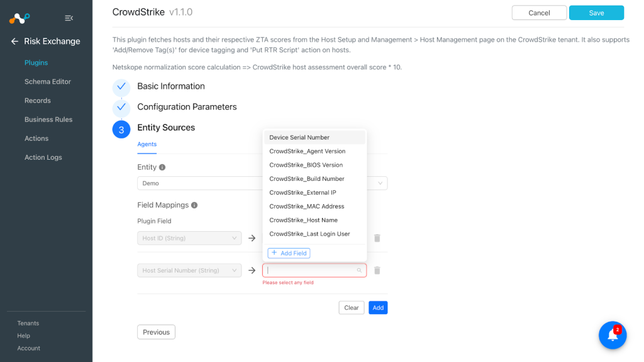This screenshot has width=644, height=362.
Task: Save the CrowdStrike plugin
Action: 596,13
